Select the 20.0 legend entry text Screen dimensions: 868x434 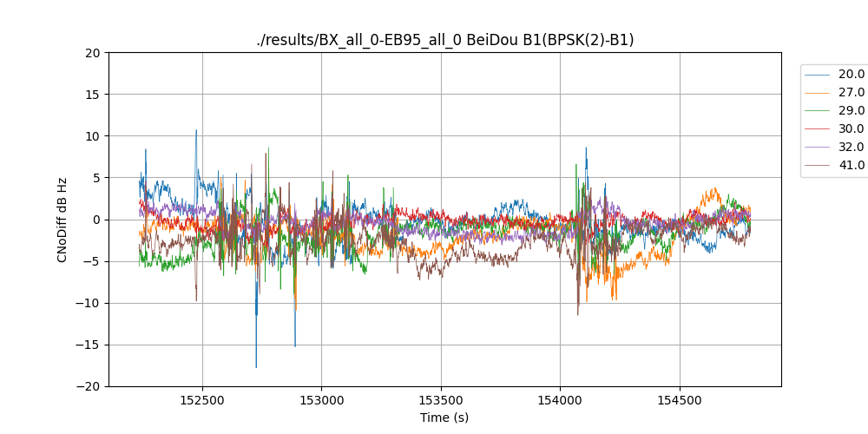tap(851, 74)
